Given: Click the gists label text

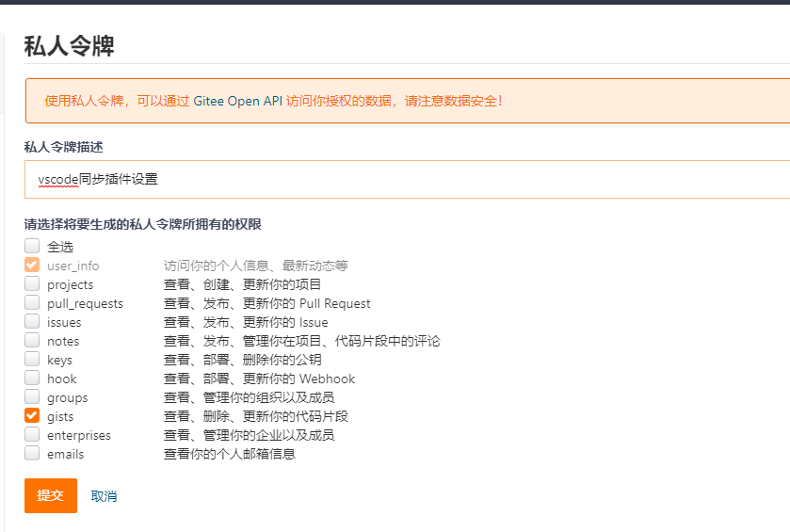Looking at the screenshot, I should [60, 416].
